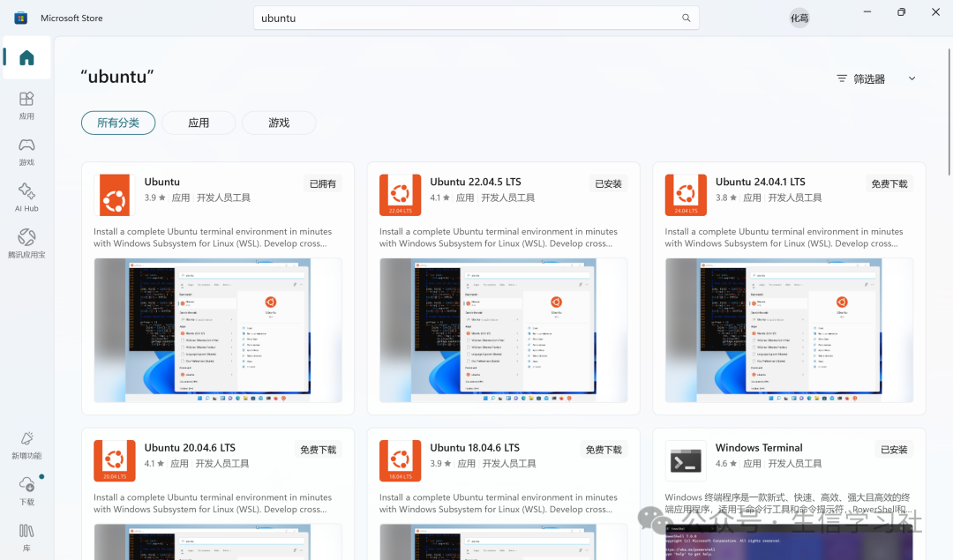Open AI Hub in the sidebar

coord(26,198)
